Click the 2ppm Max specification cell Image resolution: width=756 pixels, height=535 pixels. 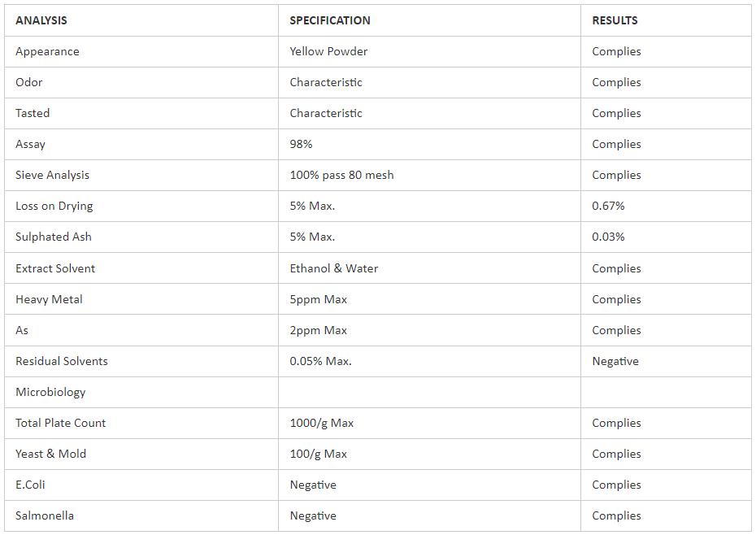click(x=318, y=330)
